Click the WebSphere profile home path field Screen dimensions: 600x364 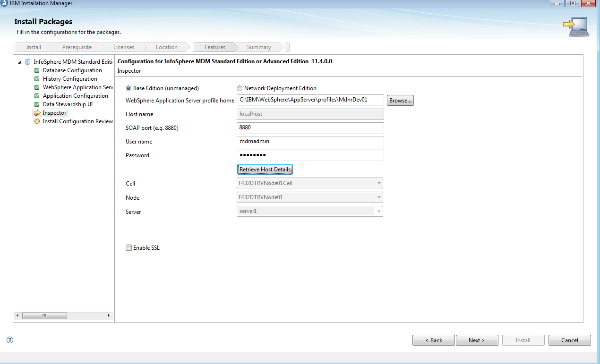310,100
